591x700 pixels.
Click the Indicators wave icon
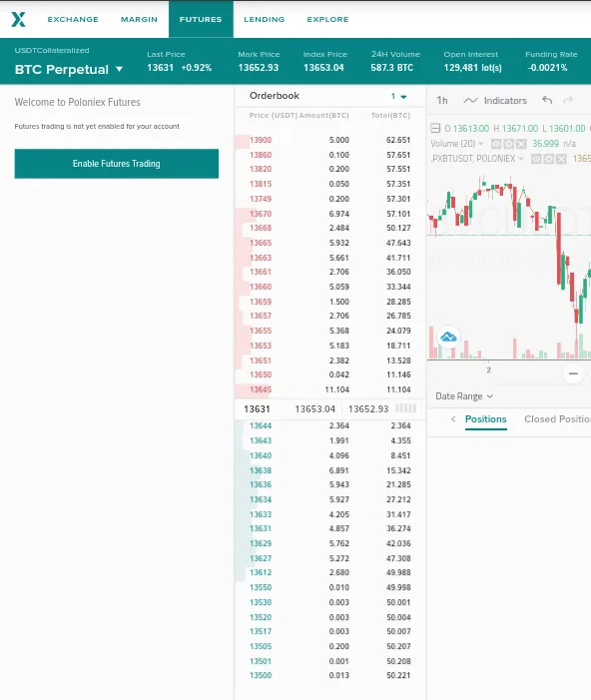pos(470,101)
